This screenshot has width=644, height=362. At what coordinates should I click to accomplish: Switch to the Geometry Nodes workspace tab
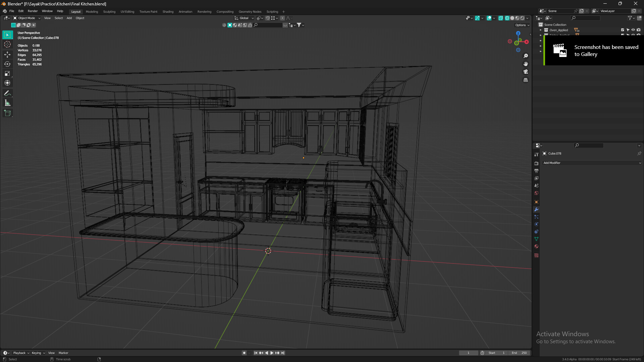point(250,12)
